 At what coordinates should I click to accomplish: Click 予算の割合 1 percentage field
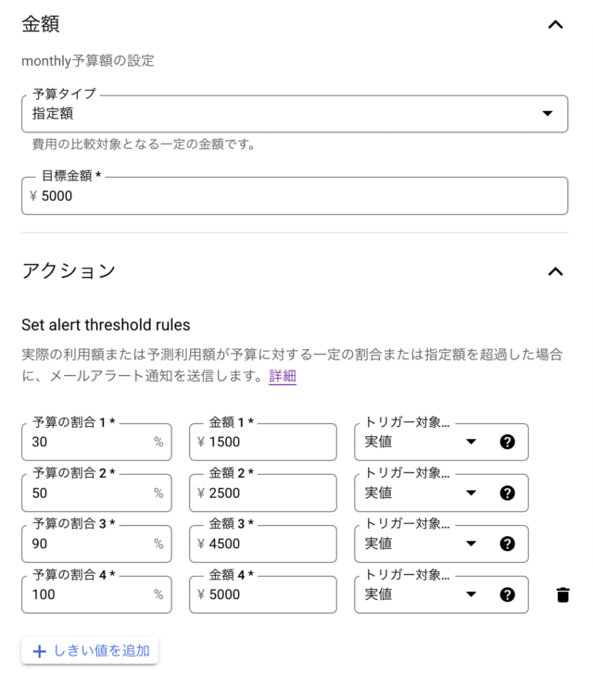96,442
